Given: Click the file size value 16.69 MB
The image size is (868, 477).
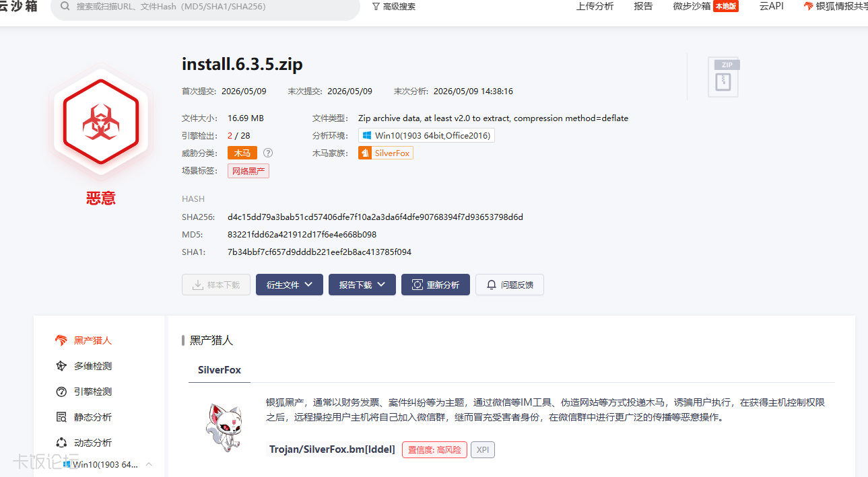Looking at the screenshot, I should pos(246,118).
